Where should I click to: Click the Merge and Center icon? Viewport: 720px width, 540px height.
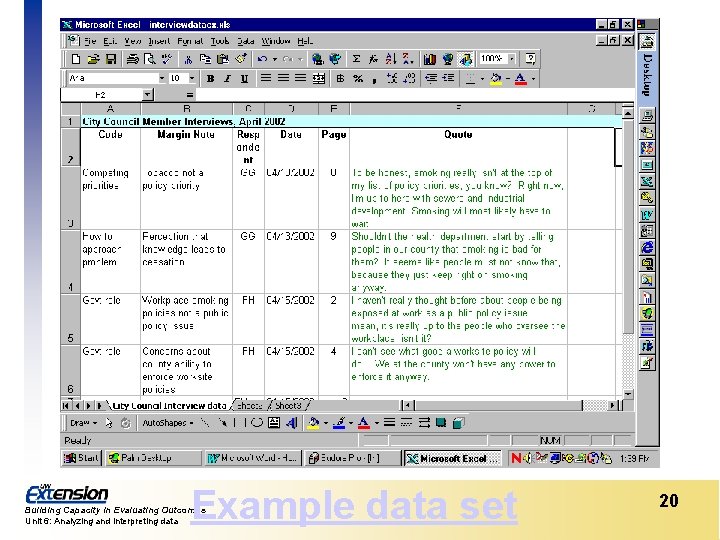[x=319, y=79]
